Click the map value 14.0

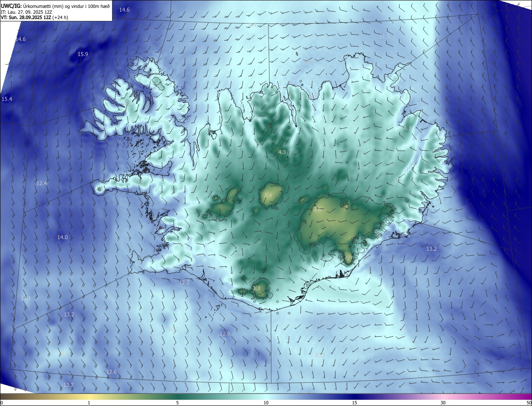62,237
